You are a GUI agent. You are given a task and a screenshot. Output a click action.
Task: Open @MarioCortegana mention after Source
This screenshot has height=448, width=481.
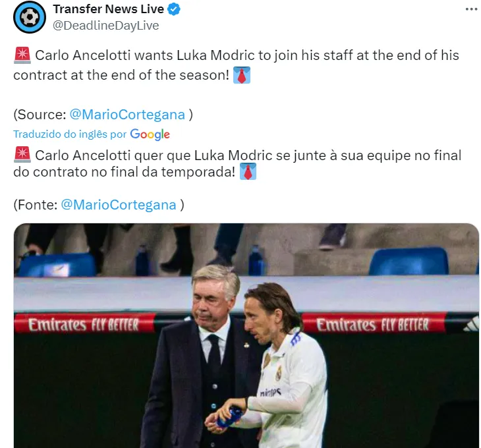127,115
